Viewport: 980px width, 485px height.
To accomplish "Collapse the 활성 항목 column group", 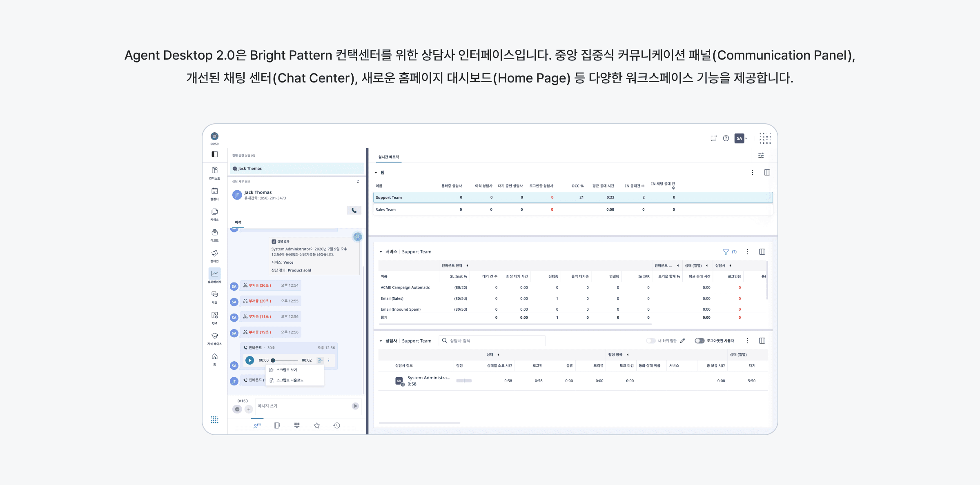I will (628, 355).
